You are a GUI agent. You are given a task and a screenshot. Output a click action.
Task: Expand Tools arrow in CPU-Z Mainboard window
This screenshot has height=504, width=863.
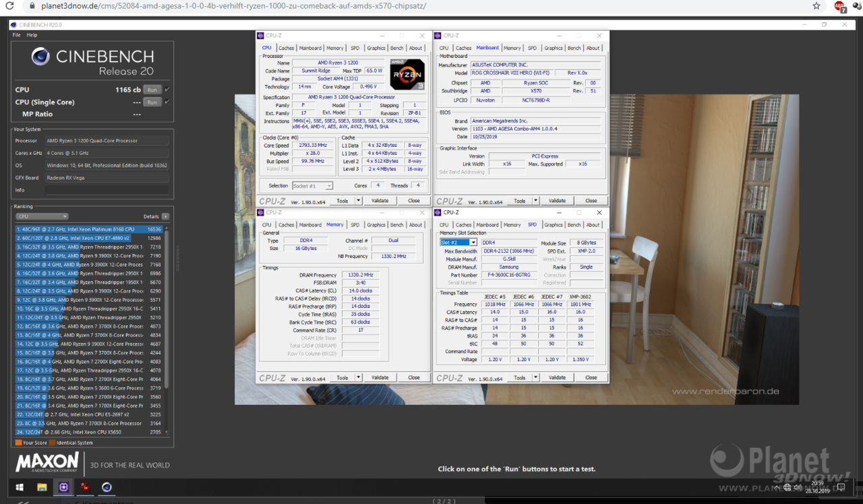[x=535, y=200]
